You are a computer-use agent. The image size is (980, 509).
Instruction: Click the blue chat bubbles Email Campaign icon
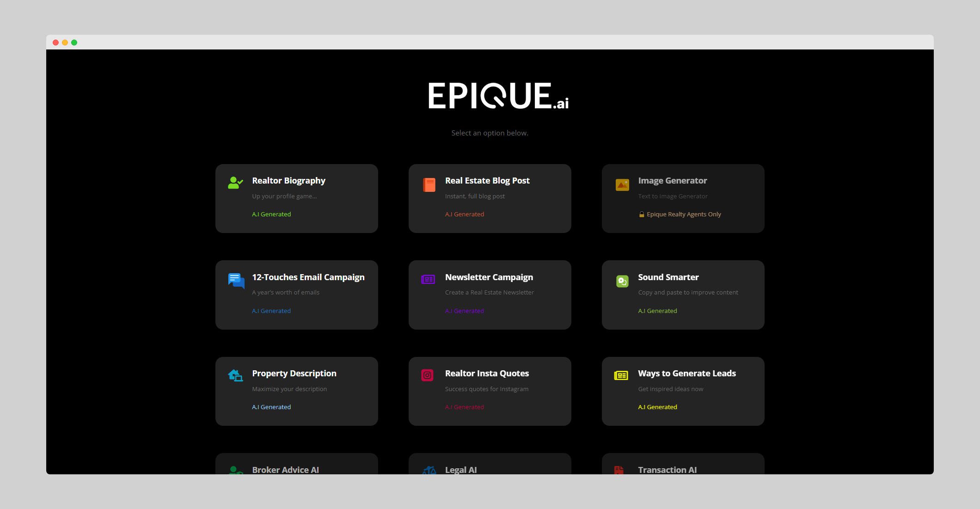coord(236,281)
